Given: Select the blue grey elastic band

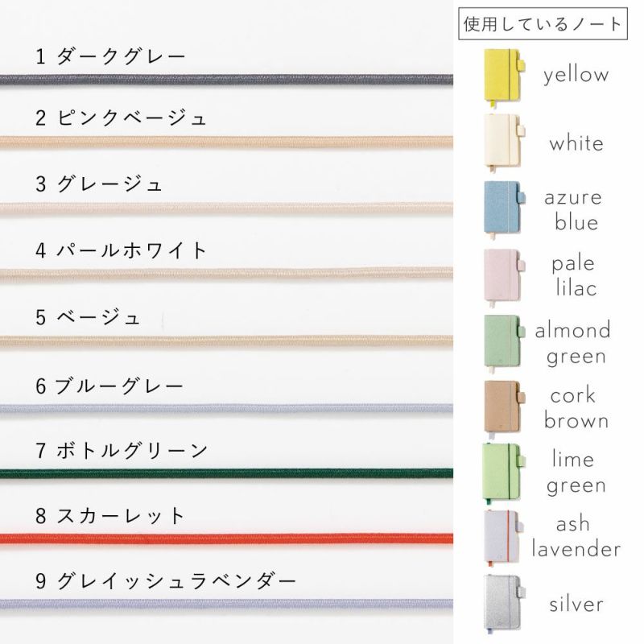Looking at the screenshot, I should [226, 409].
